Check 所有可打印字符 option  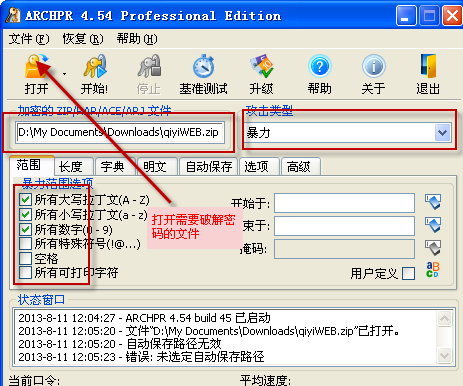click(26, 273)
